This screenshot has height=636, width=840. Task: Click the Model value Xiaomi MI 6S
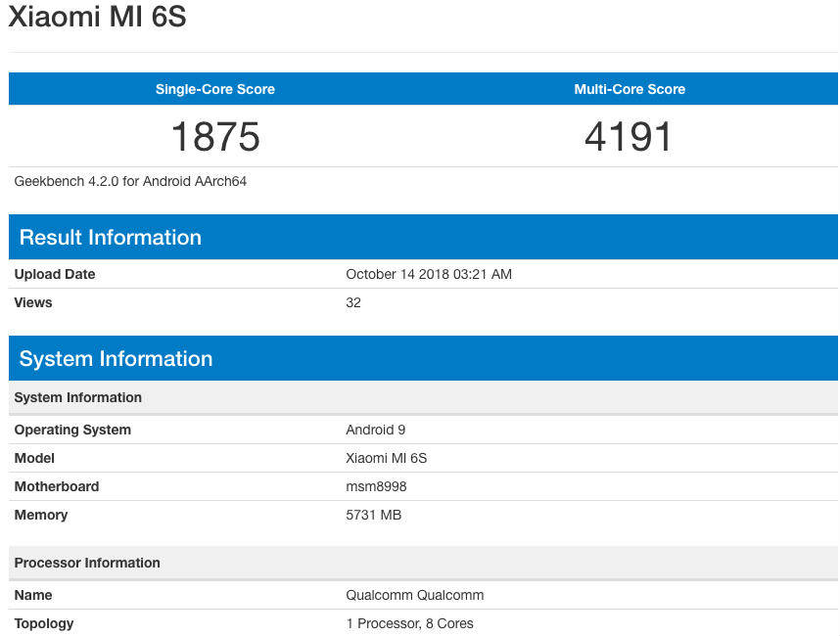tap(387, 458)
